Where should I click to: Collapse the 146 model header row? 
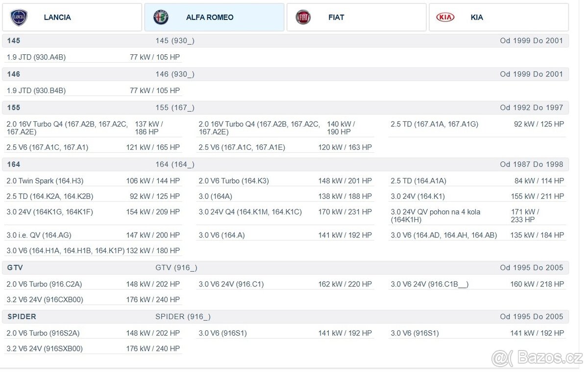pos(286,74)
